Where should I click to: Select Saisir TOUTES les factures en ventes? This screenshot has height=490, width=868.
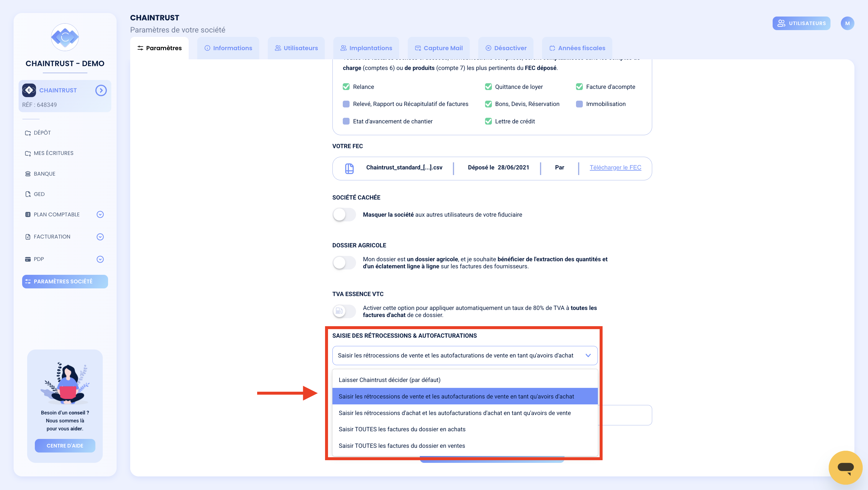pyautogui.click(x=465, y=445)
